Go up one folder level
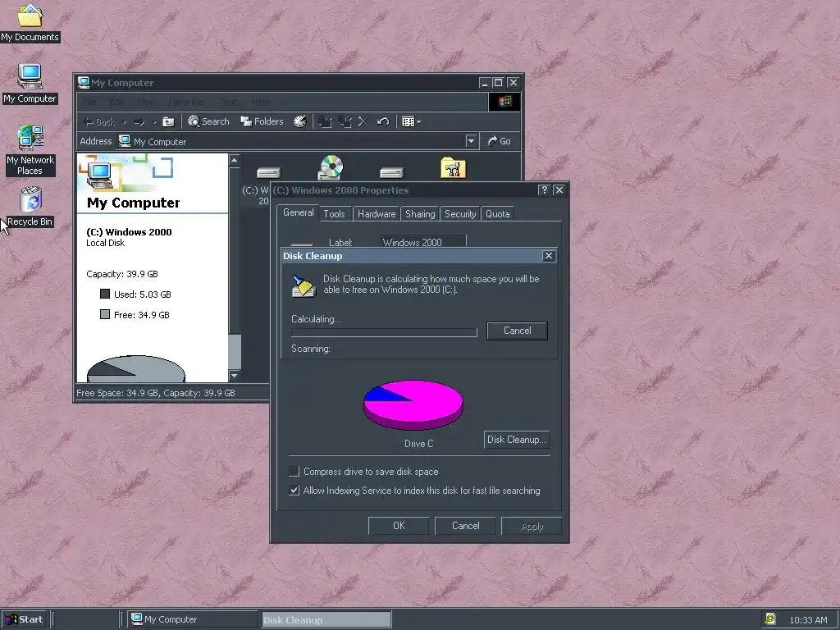840x630 pixels. click(168, 122)
